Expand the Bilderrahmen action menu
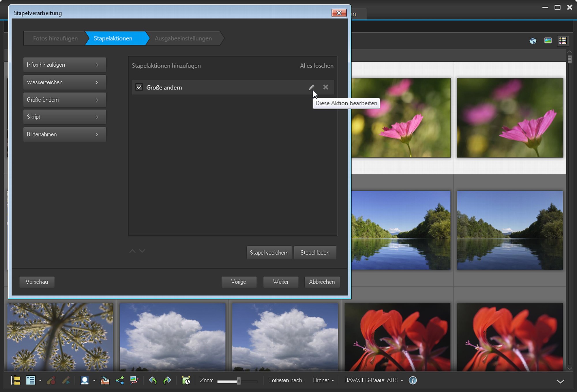Image resolution: width=577 pixels, height=392 pixels. click(x=65, y=134)
